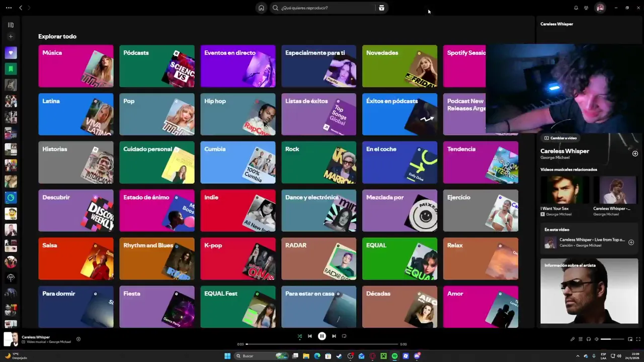Viewport: 644px width, 362px height.
Task: Show hidden system tray icons chevron
Action: 578,356
